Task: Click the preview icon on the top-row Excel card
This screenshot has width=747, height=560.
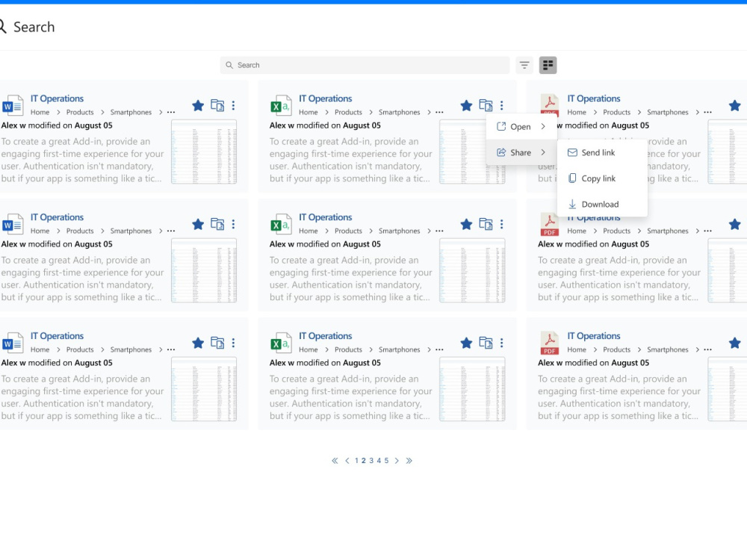Action: (486, 105)
